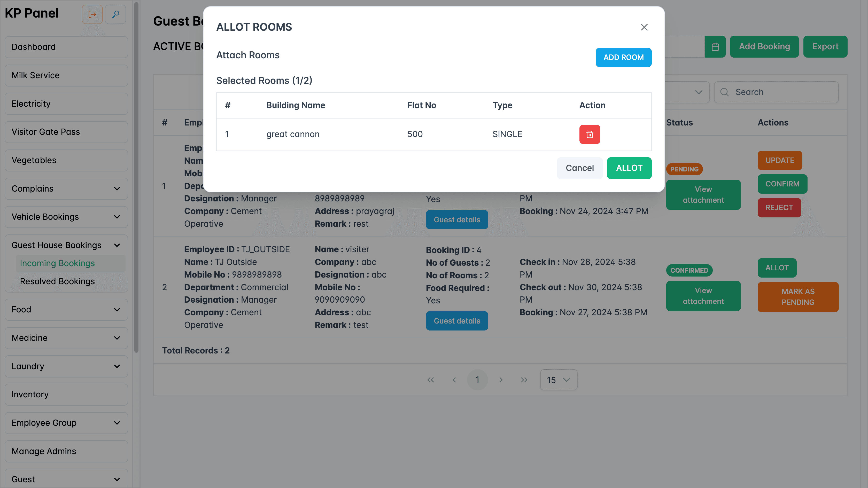
Task: Jump to last page double arrow
Action: [x=524, y=380]
